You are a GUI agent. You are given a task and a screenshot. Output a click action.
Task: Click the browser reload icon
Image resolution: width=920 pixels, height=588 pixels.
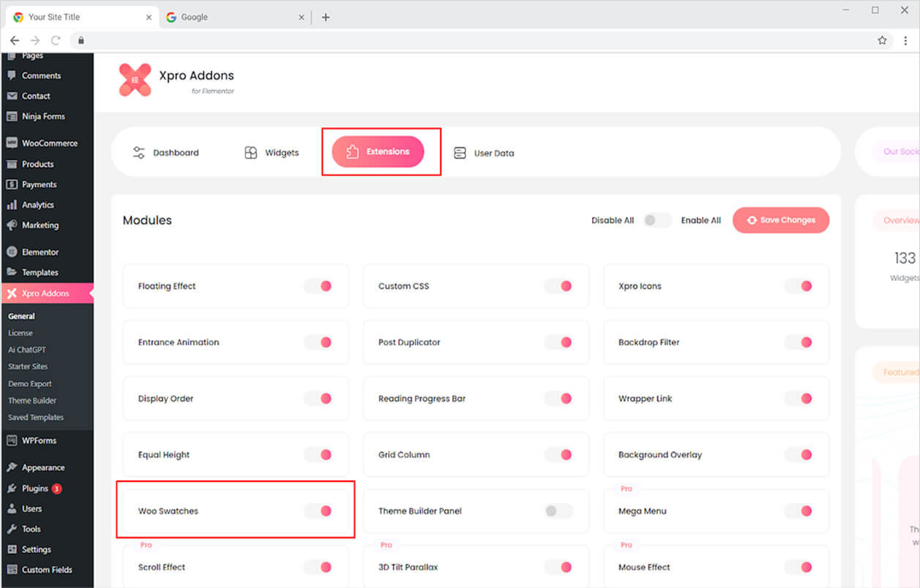click(56, 40)
